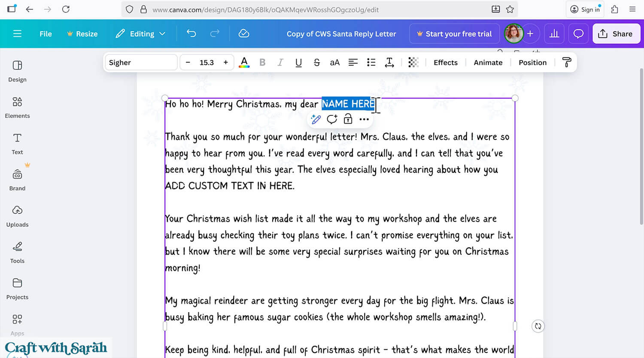This screenshot has width=644, height=358.
Task: Click Start your free trial
Action: pos(454,33)
